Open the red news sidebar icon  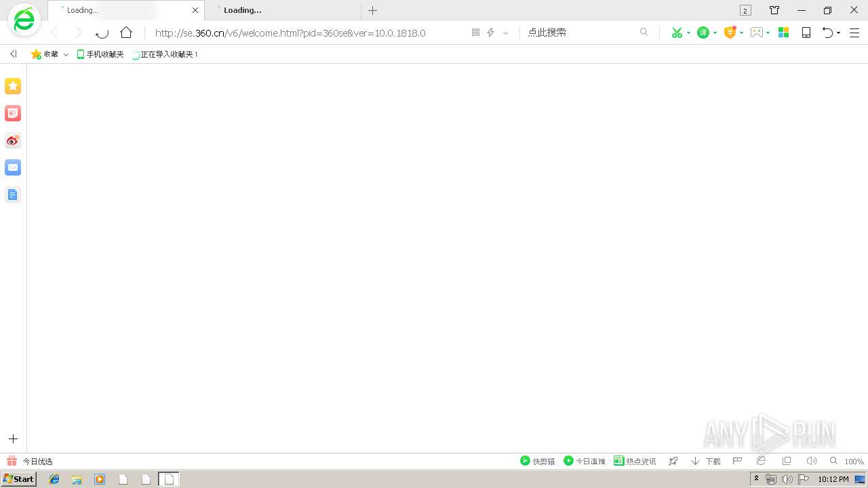[x=13, y=113]
